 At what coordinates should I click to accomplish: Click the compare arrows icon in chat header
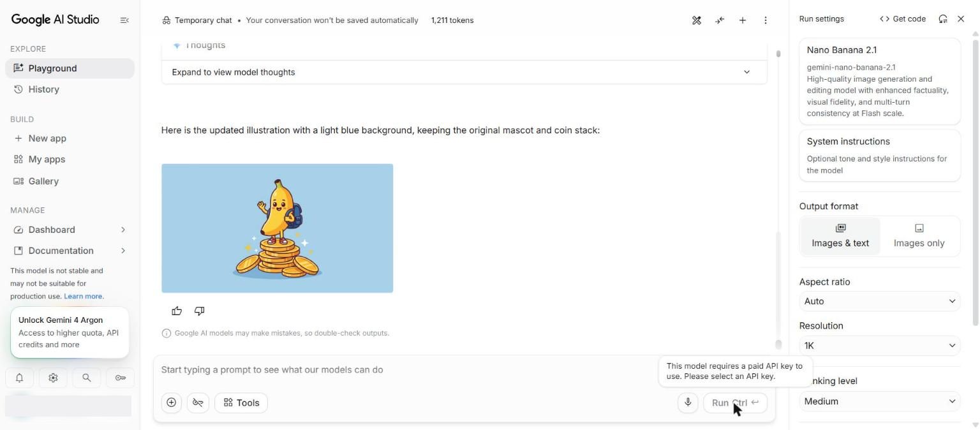click(x=720, y=20)
